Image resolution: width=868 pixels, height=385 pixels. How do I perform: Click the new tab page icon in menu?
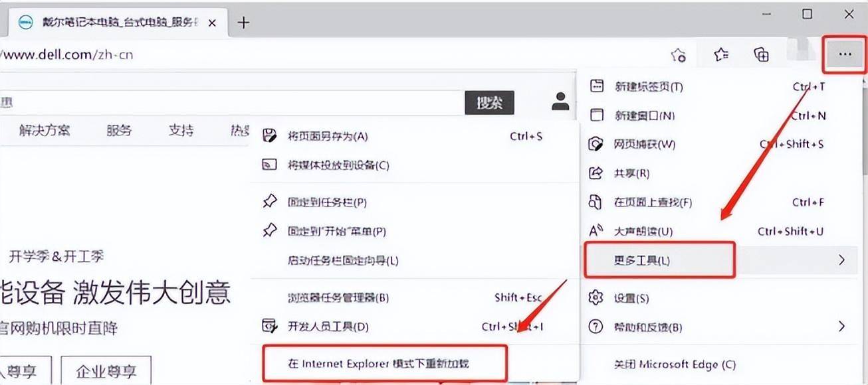(597, 86)
